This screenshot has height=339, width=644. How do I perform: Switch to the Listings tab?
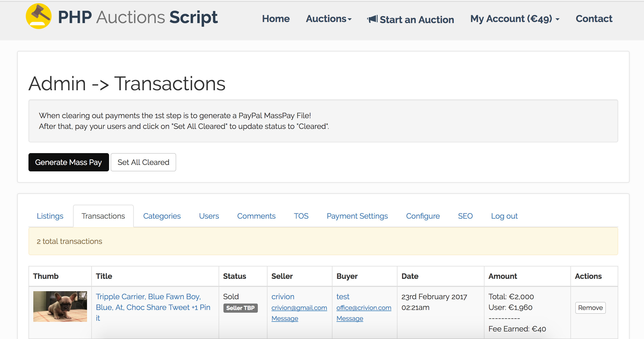pos(50,216)
